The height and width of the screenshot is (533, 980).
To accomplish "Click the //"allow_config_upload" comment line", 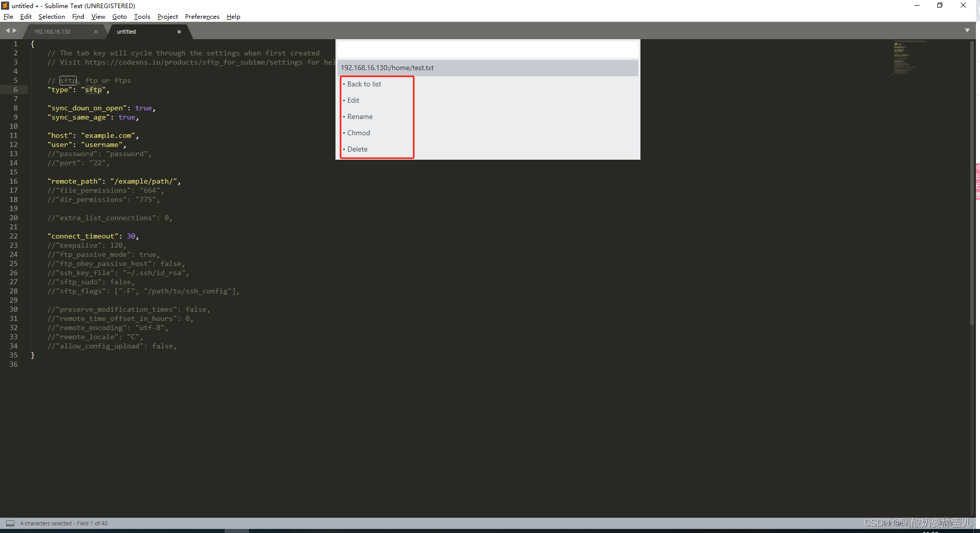I will tap(112, 346).
